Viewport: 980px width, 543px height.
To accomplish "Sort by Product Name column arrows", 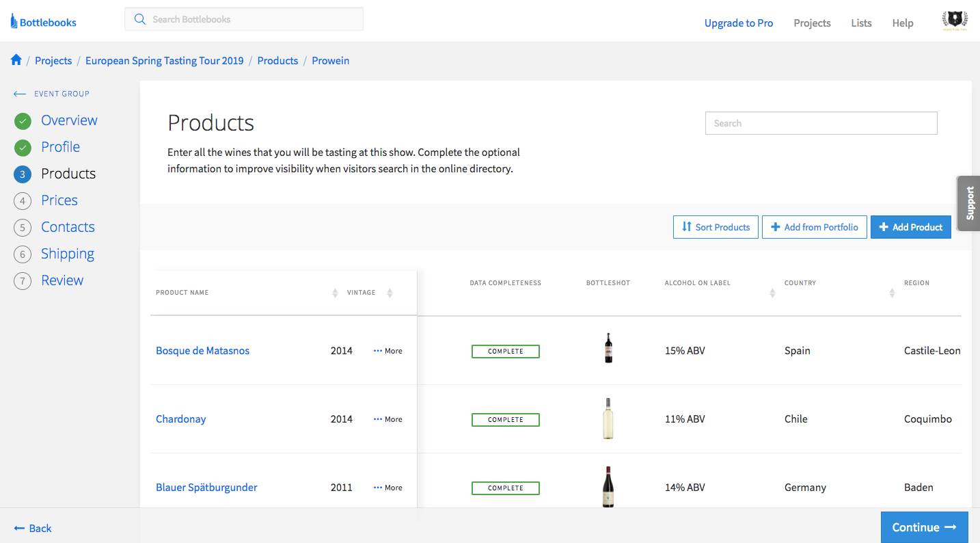I will click(x=335, y=293).
